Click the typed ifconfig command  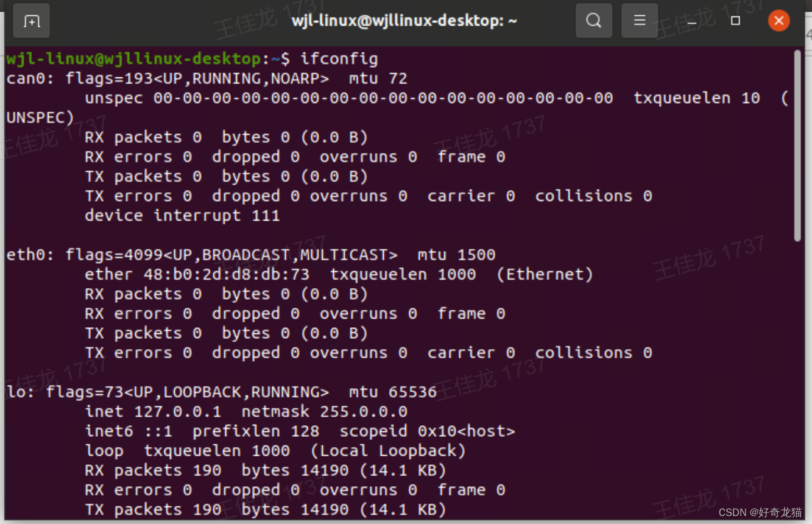click(x=339, y=59)
